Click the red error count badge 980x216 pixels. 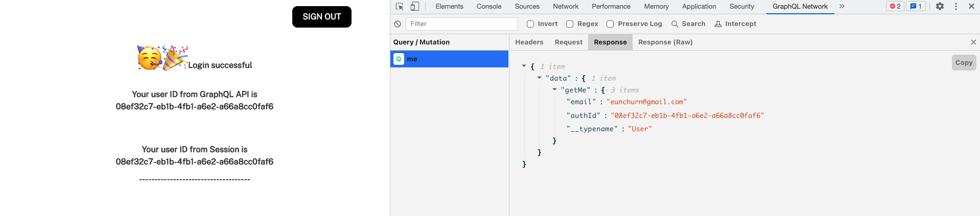coord(895,7)
